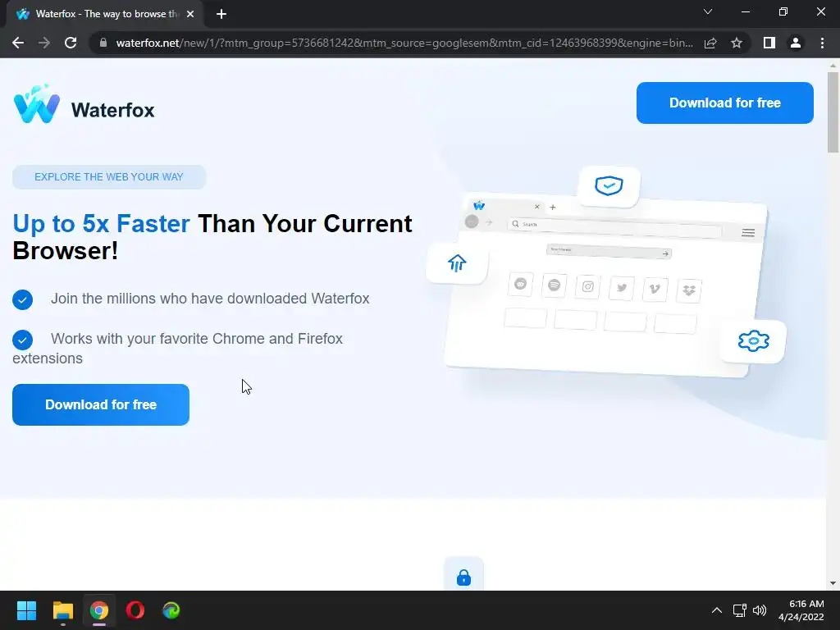
Task: Click the hamburger menu in the mock browser
Action: [748, 232]
